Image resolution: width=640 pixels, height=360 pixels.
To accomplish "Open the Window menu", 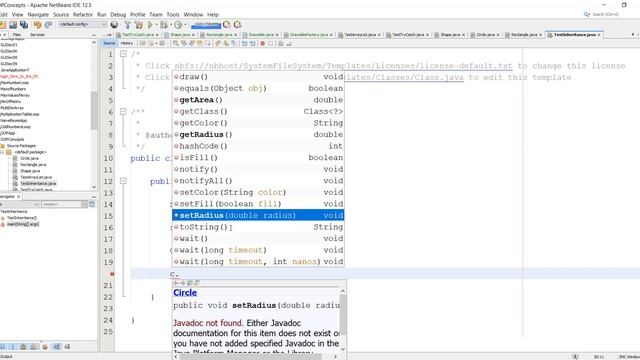I will tap(193, 14).
